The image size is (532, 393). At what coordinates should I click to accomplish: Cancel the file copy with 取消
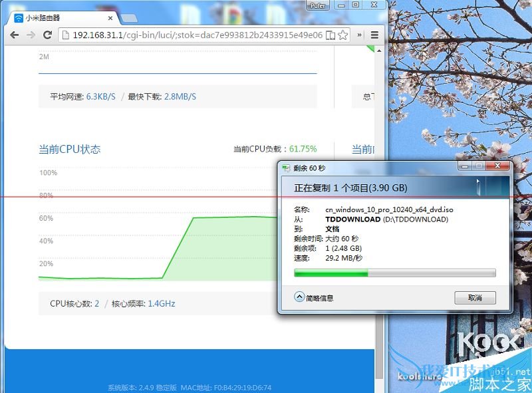click(475, 298)
